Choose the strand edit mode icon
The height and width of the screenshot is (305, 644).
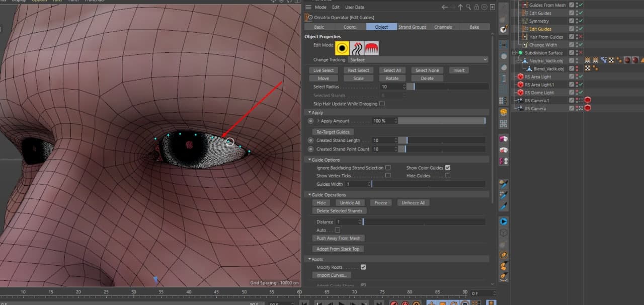coord(357,48)
